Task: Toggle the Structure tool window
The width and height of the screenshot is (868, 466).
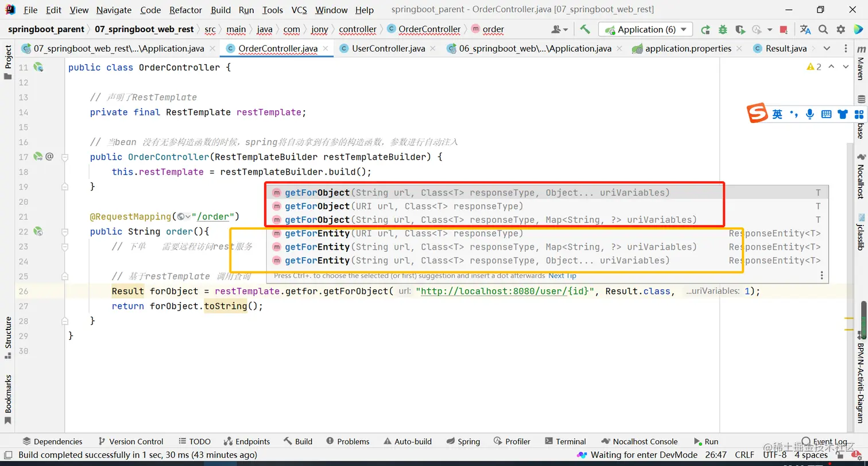Action: coord(7,337)
